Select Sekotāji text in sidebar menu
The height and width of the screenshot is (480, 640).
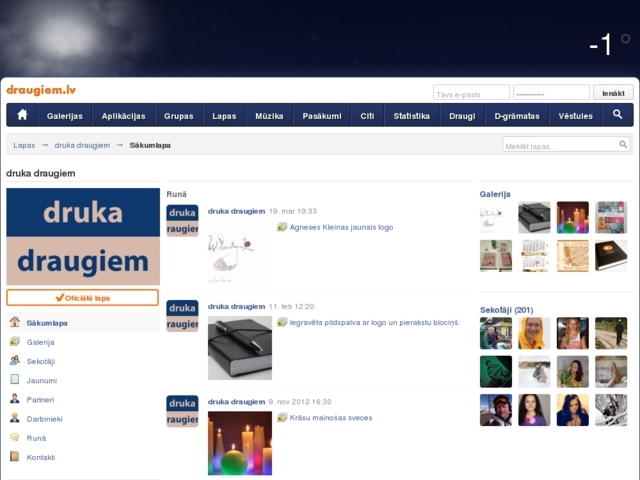click(x=41, y=361)
